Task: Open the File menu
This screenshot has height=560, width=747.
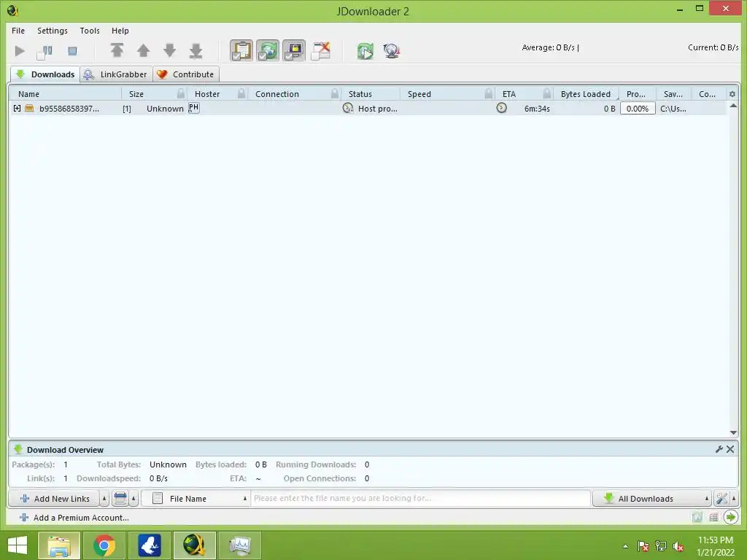Action: click(x=18, y=31)
